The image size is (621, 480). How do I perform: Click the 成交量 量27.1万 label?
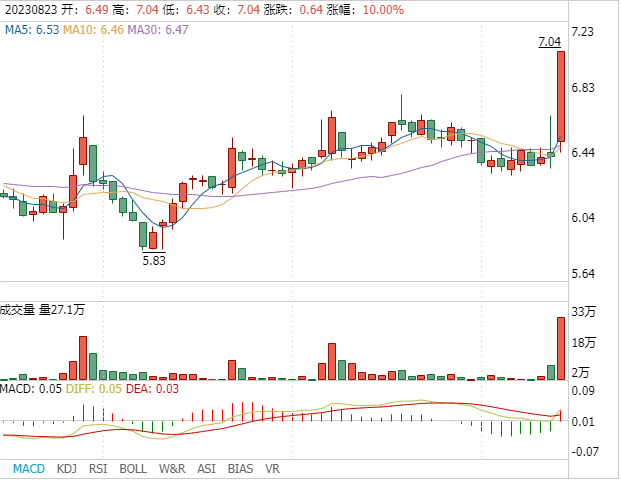[x=42, y=309]
